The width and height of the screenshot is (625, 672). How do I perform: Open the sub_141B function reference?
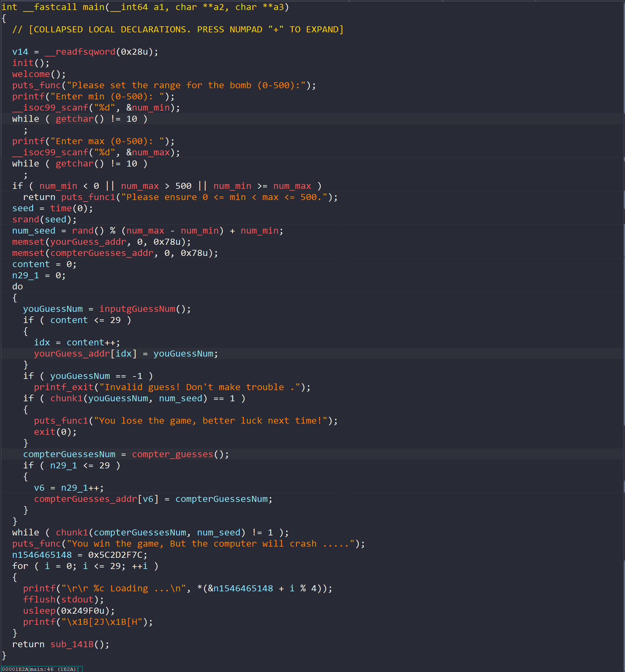[72, 644]
